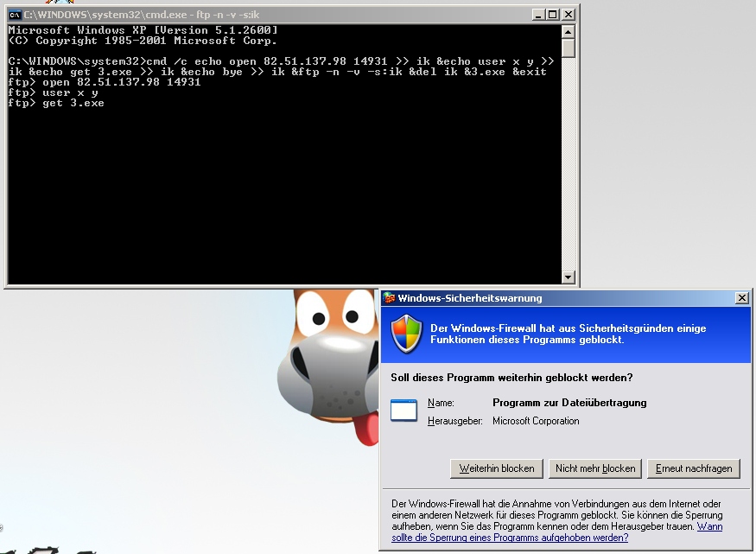This screenshot has width=756, height=554.
Task: Click the cmd scrollbar down arrow
Action: tap(568, 277)
